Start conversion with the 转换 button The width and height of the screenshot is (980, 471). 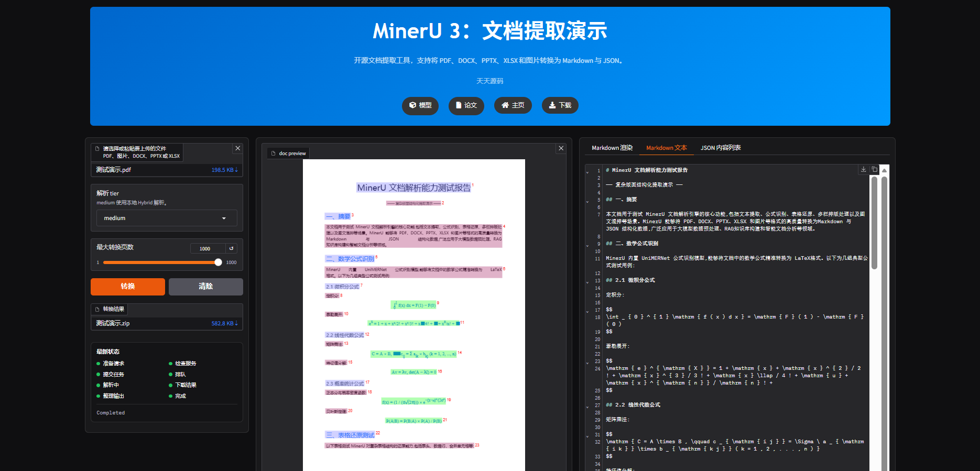click(x=128, y=287)
